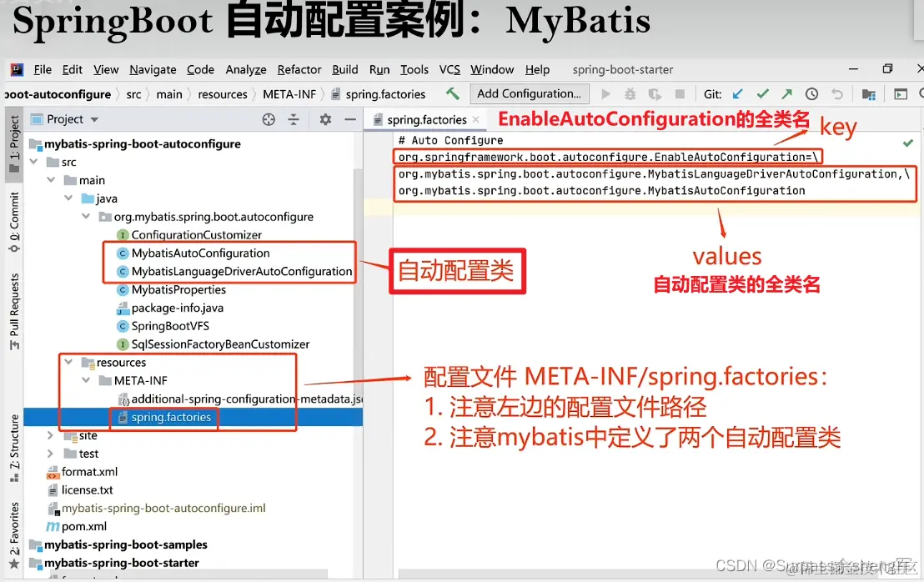Collapse the java folder node
This screenshot has width=924, height=582.
point(69,198)
